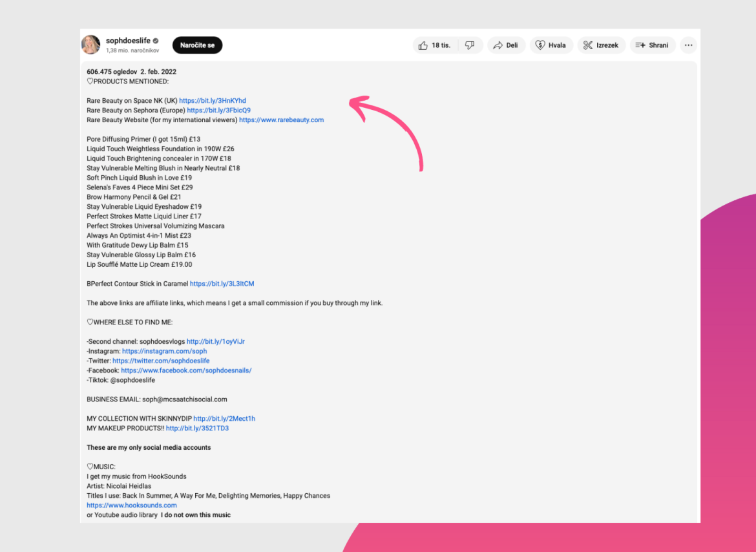Open the makeup products bit.ly/3521TD3 link
The height and width of the screenshot is (552, 756).
point(197,429)
